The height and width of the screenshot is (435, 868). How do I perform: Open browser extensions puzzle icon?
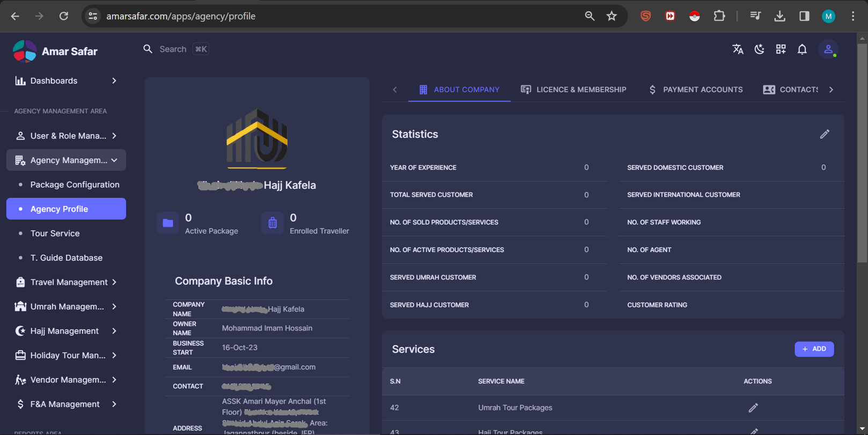point(719,16)
